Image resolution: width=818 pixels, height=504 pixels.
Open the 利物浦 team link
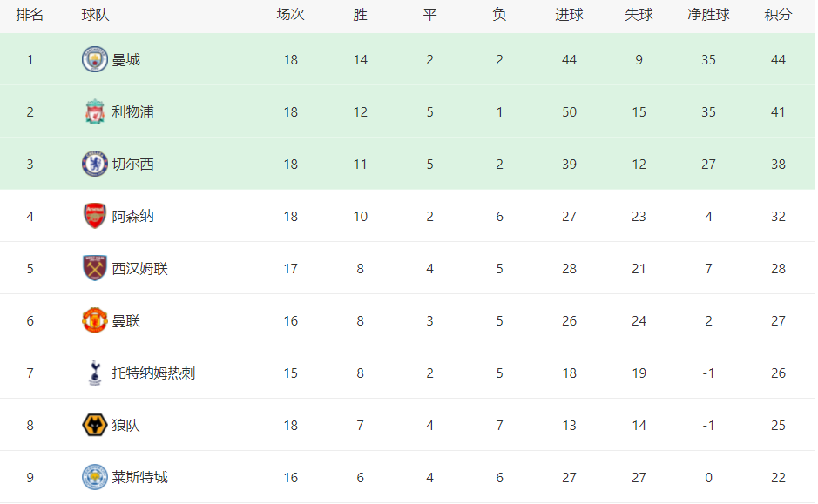pos(132,112)
